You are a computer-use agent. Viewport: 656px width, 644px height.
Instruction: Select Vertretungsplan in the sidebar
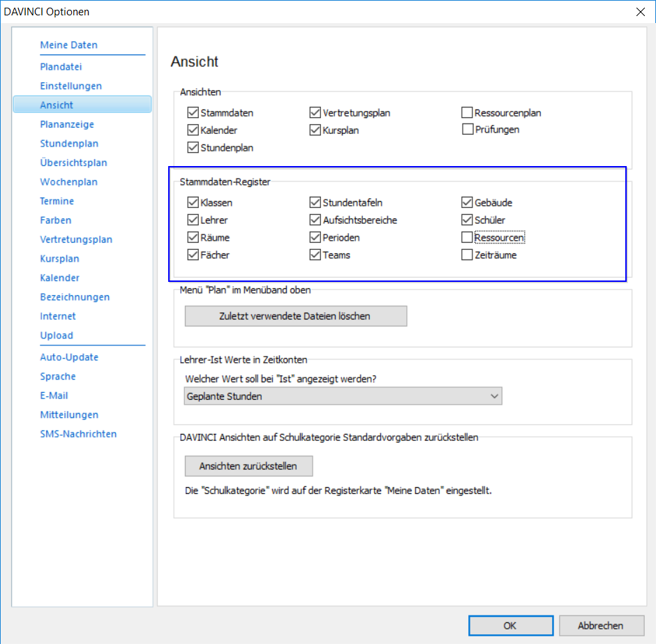76,239
